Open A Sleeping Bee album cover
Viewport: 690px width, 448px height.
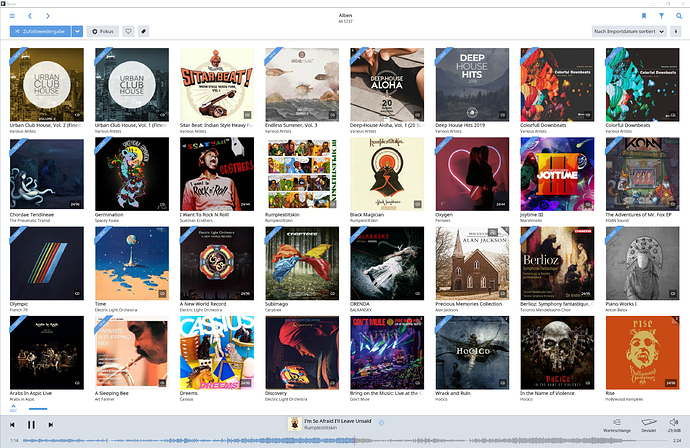(132, 353)
